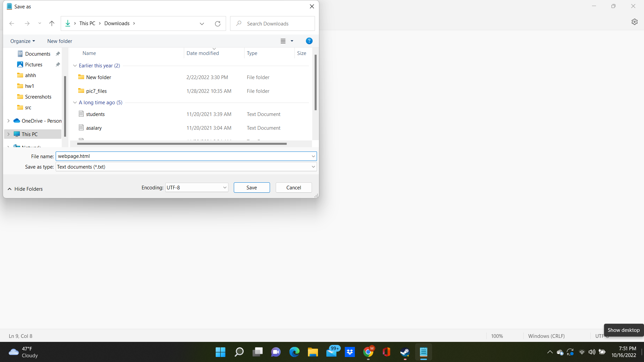The width and height of the screenshot is (644, 362).
Task: Collapse the Earlier this year group
Action: [x=75, y=65]
